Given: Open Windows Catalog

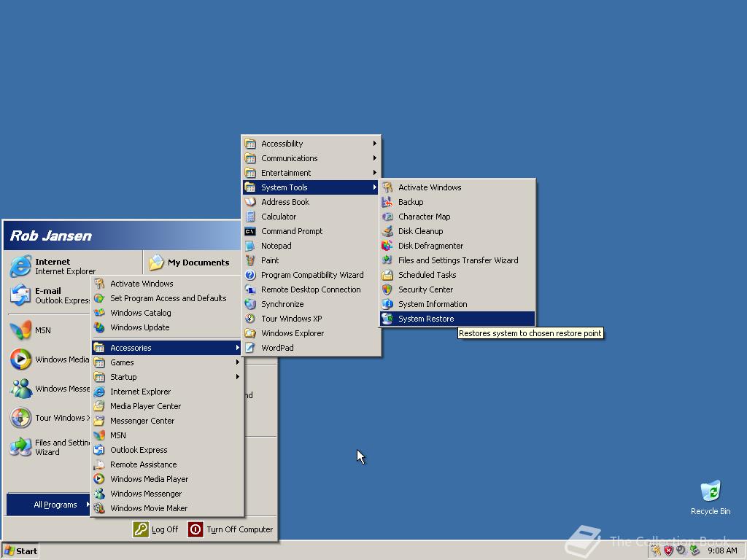Looking at the screenshot, I should tap(167, 313).
